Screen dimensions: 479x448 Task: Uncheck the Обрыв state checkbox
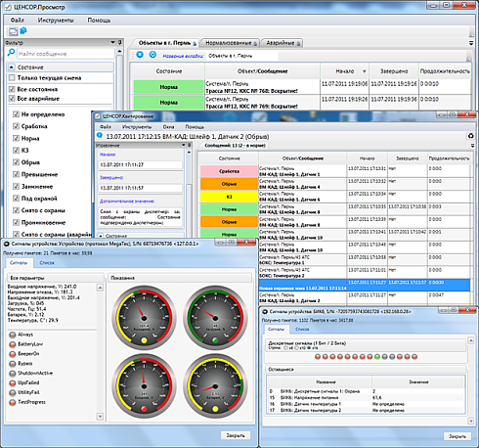tap(16, 162)
